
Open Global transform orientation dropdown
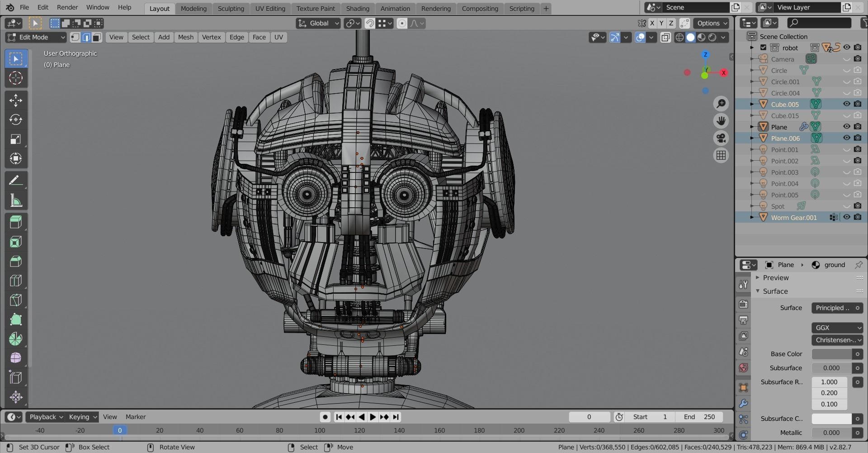pos(318,23)
